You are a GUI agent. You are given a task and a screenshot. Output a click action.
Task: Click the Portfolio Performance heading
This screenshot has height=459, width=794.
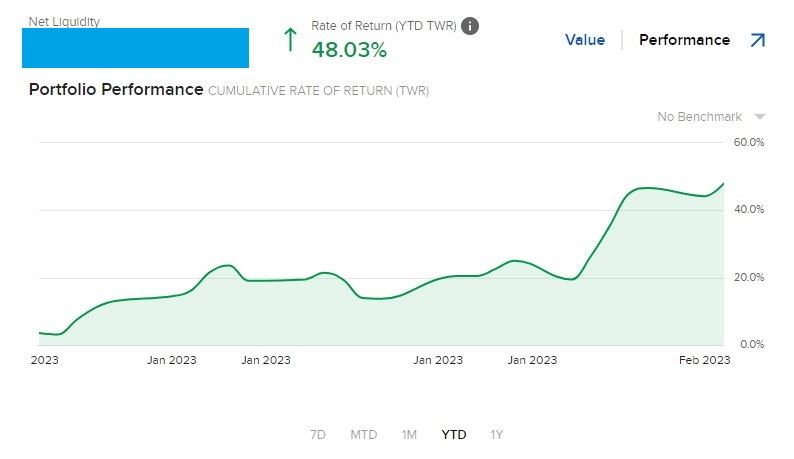tap(115, 90)
